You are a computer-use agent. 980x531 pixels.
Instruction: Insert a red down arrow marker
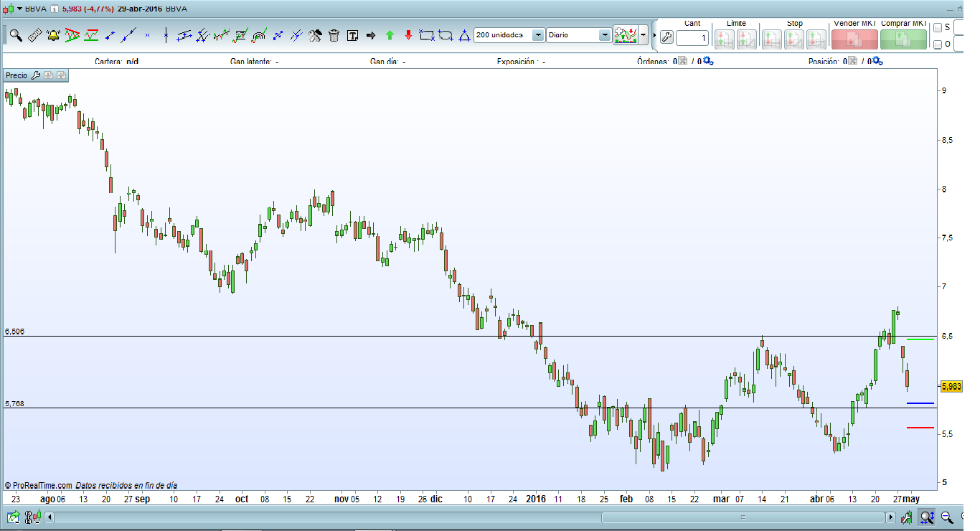click(x=408, y=34)
